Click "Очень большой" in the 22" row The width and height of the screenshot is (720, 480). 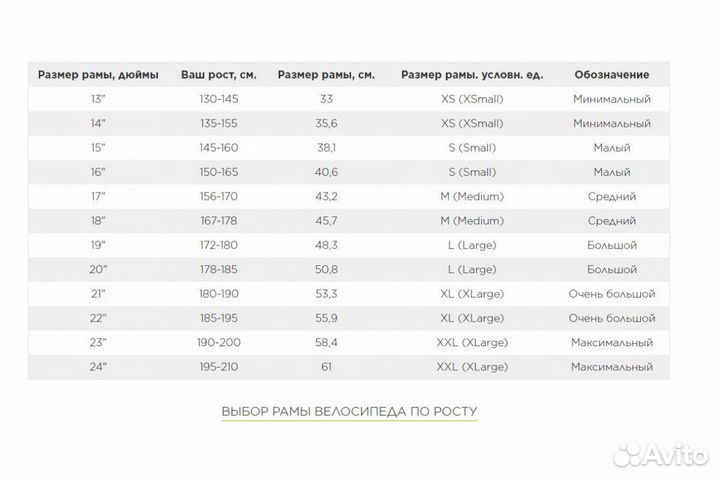(612, 319)
